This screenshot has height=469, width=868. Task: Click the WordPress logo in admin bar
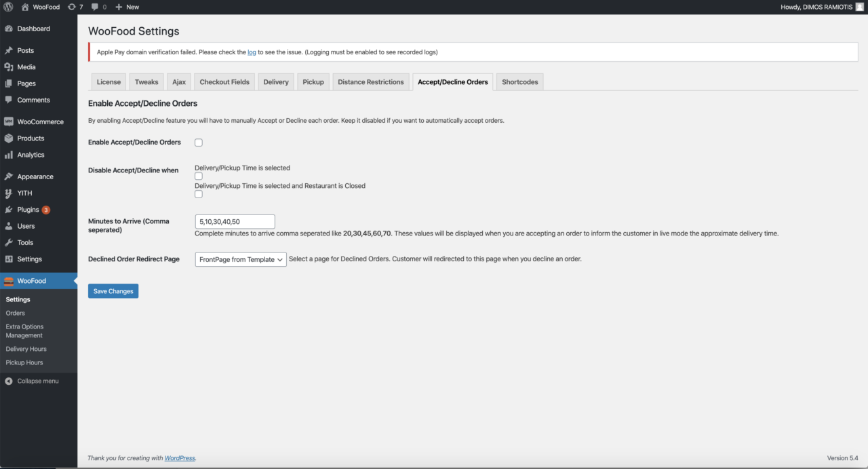[8, 7]
